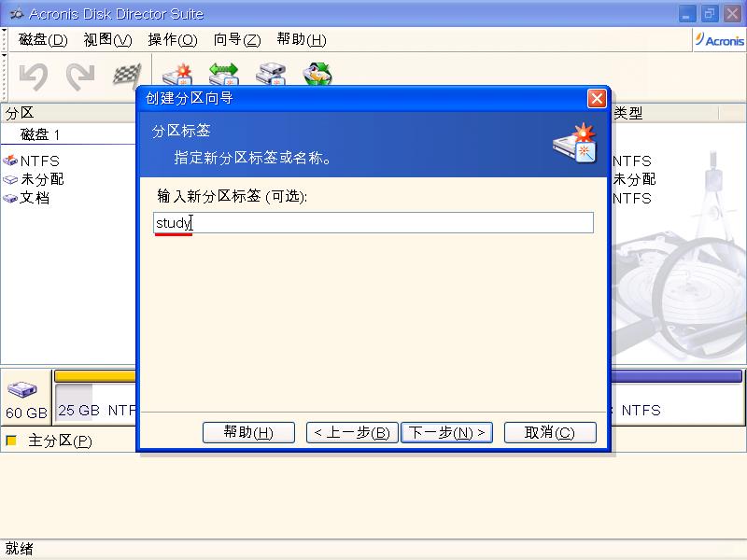Image resolution: width=747 pixels, height=560 pixels.
Task: Click the green arrows Increase Free Space icon
Action: click(x=223, y=75)
